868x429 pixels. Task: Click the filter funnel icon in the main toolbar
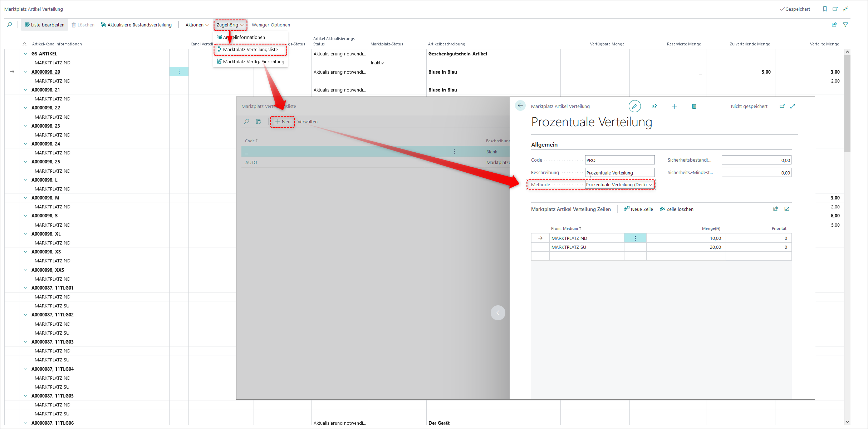pos(845,25)
